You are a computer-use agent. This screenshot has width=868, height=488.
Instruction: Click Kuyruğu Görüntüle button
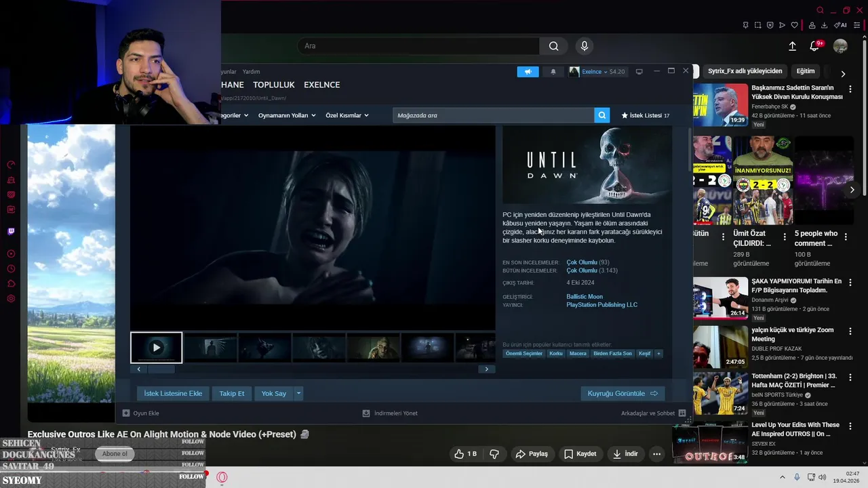623,393
